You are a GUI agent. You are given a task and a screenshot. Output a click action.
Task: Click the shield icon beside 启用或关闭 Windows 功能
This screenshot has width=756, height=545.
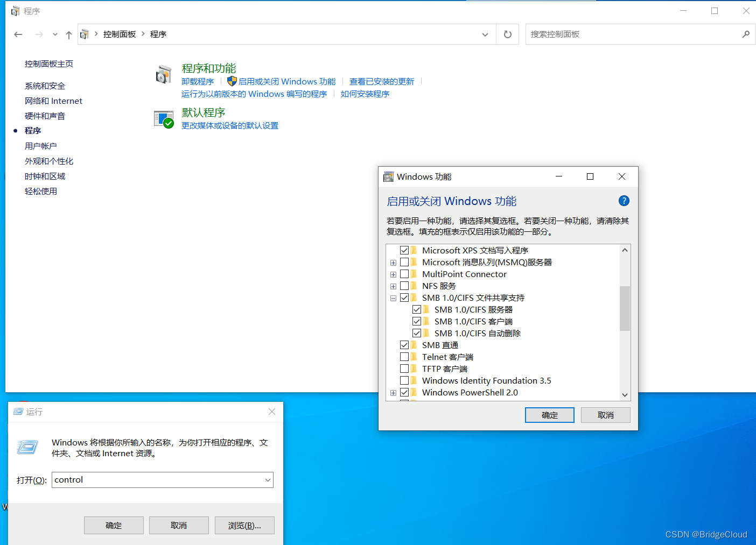tap(232, 81)
